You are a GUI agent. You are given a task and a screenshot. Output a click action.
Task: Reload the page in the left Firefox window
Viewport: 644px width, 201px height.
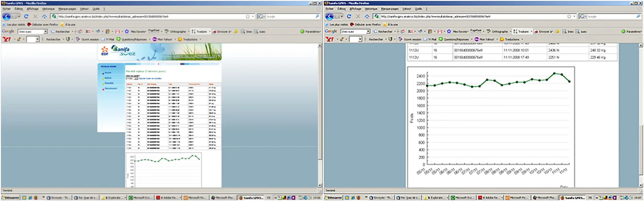[26, 16]
